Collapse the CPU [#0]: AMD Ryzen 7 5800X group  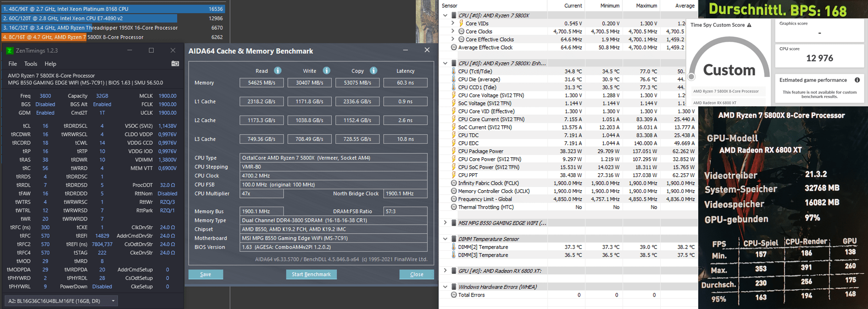[445, 15]
